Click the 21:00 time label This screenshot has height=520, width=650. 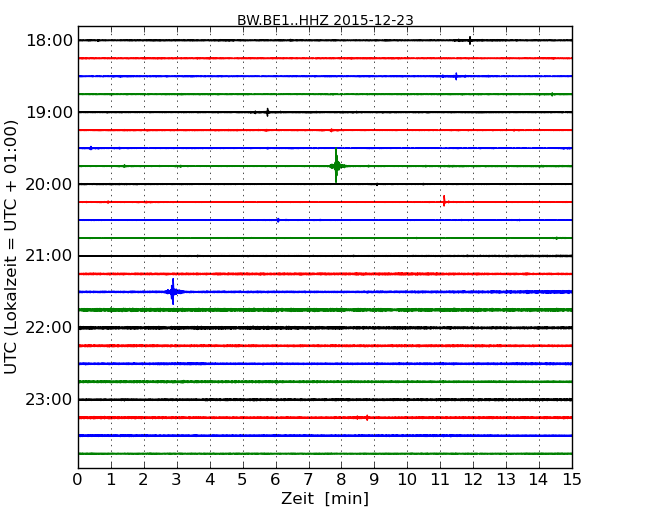click(49, 256)
